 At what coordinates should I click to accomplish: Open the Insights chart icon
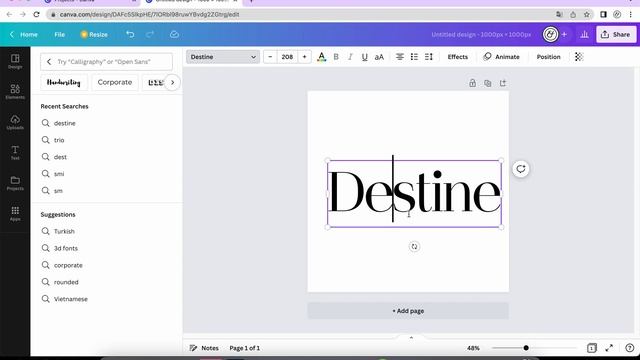(x=584, y=35)
